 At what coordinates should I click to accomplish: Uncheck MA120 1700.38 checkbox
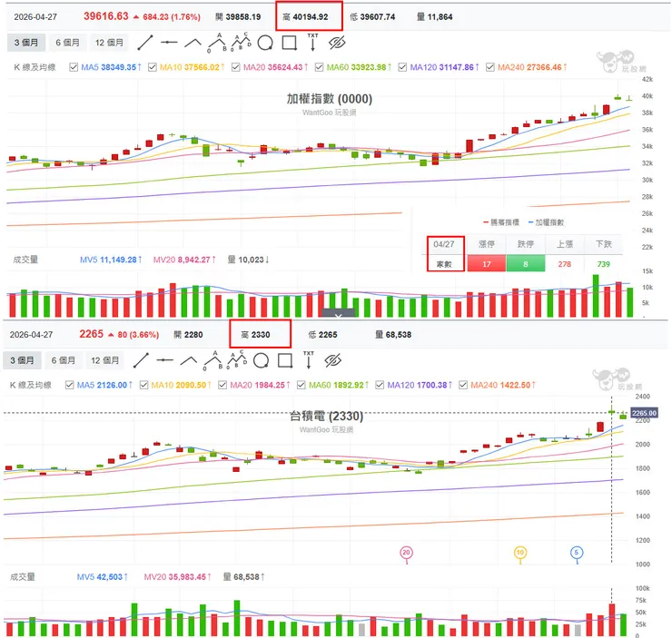tap(380, 385)
